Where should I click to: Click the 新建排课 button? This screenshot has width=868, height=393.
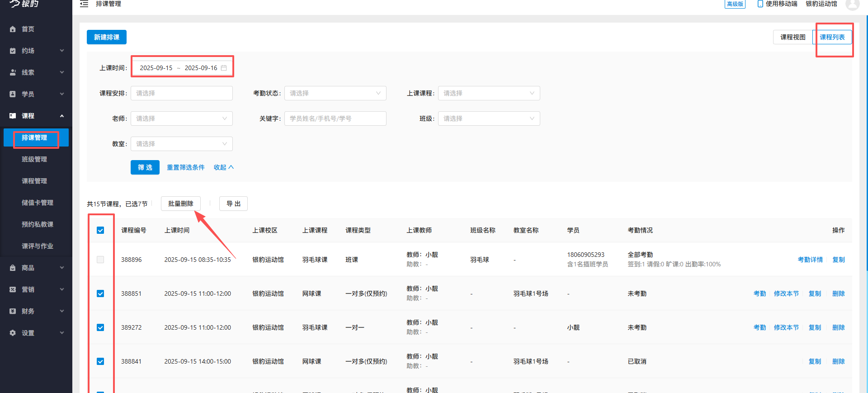pyautogui.click(x=107, y=37)
